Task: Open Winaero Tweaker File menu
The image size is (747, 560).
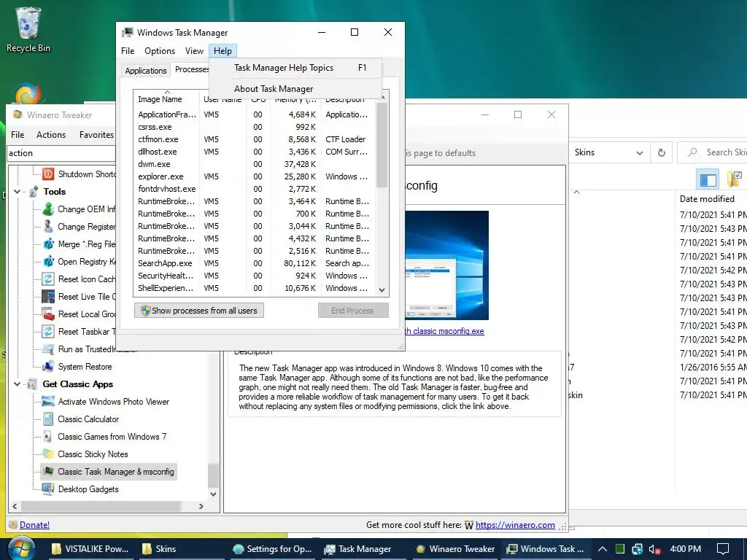Action: (18, 135)
